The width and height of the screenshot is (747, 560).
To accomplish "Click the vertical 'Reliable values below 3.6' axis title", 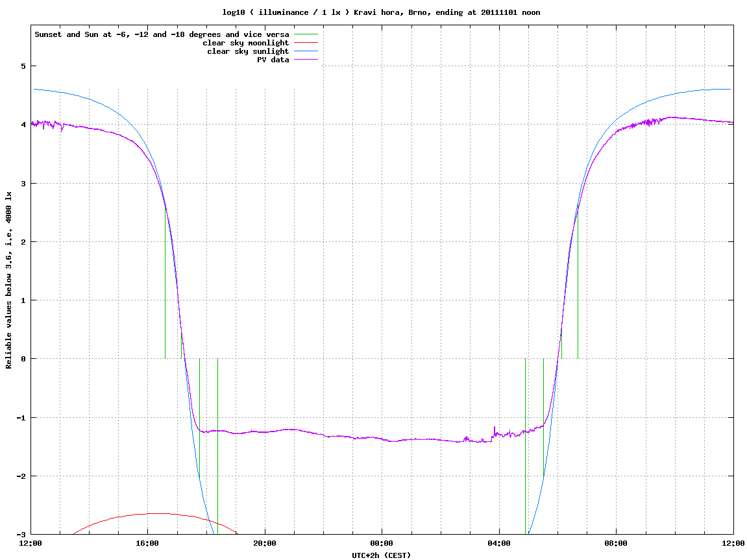I will (x=8, y=280).
